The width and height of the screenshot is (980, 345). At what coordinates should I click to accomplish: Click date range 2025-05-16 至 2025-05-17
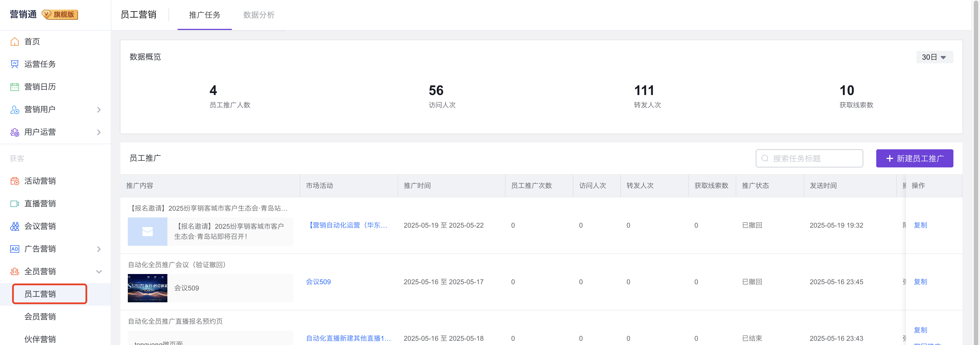coord(443,282)
